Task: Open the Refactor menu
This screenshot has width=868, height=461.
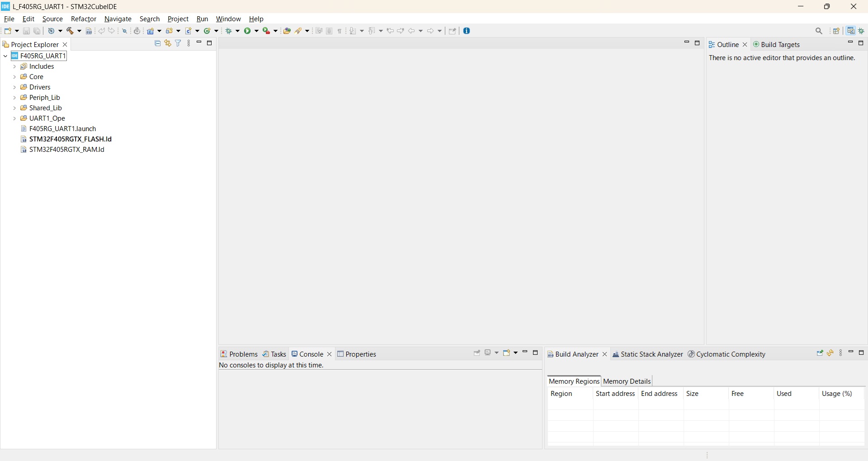Action: coord(84,19)
